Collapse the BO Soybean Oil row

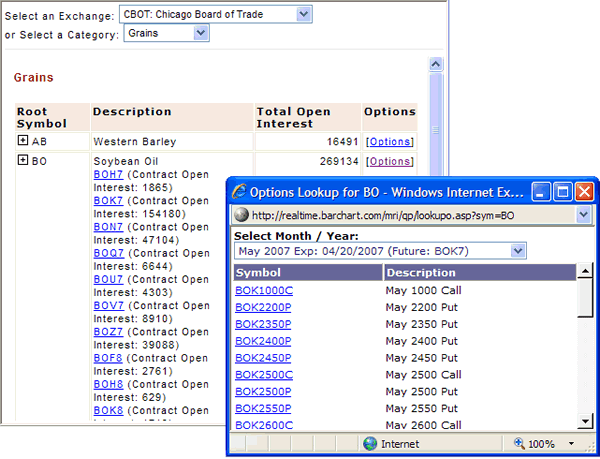click(23, 160)
